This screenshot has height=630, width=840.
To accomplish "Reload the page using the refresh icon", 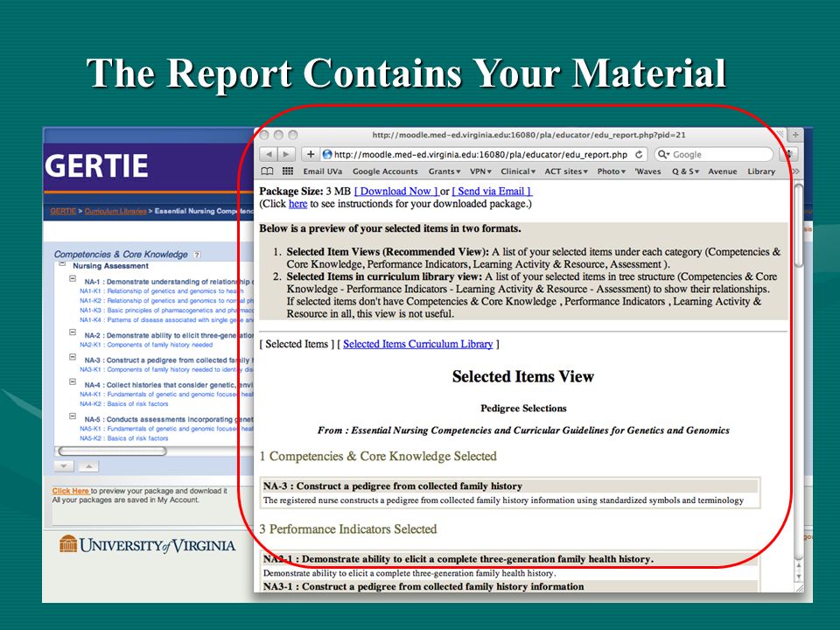I will click(639, 154).
